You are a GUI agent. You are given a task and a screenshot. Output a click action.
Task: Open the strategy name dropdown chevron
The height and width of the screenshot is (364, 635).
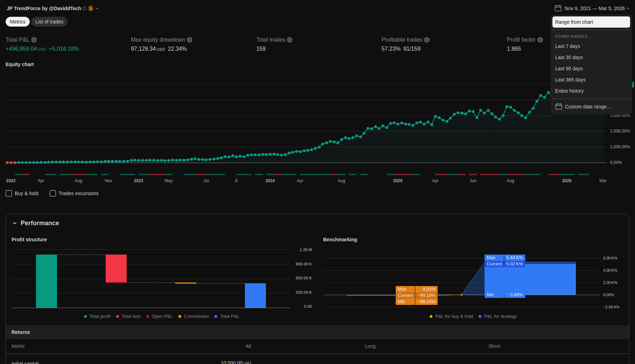coord(97,8)
